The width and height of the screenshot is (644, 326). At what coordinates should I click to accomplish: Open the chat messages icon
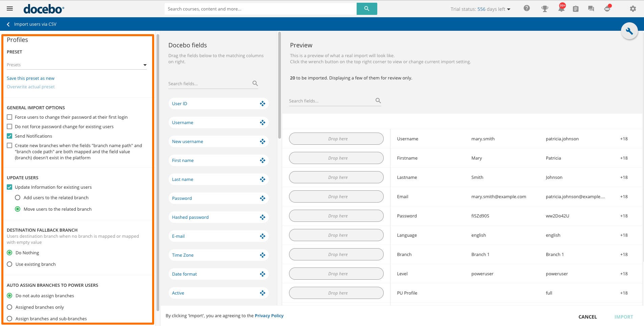(x=591, y=9)
